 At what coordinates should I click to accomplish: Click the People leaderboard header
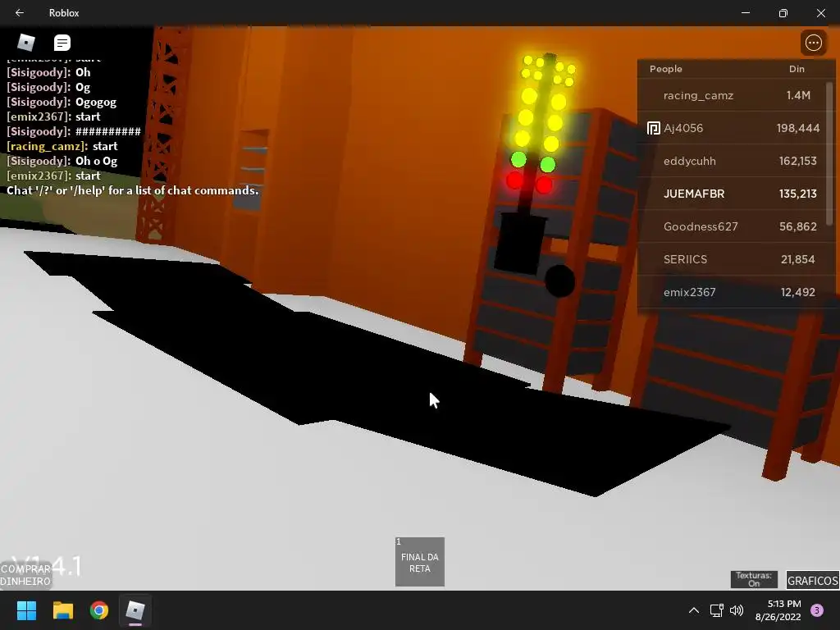pos(666,69)
